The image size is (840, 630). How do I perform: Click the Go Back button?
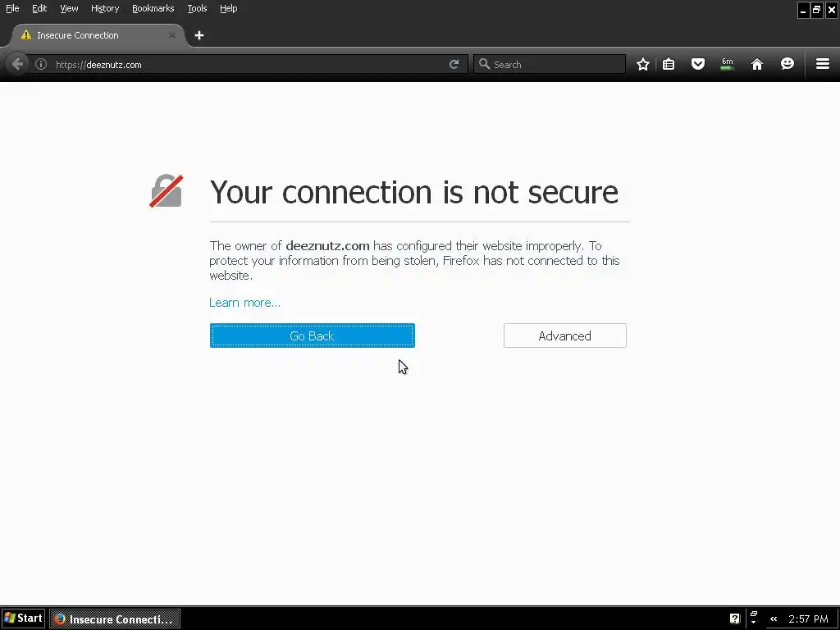coord(313,336)
